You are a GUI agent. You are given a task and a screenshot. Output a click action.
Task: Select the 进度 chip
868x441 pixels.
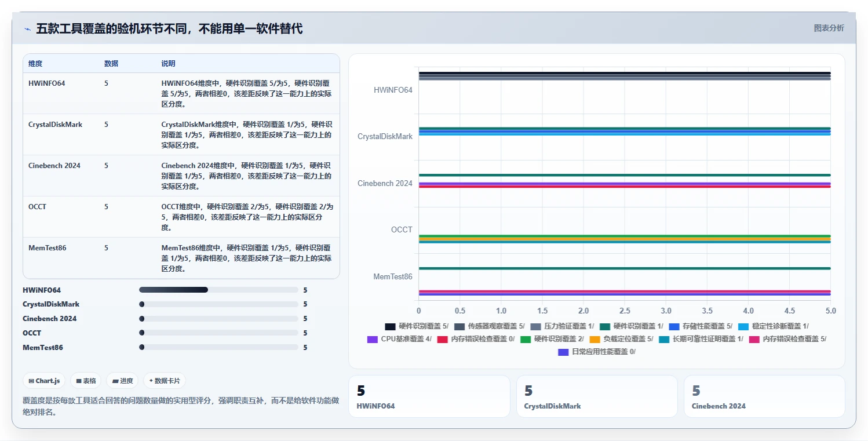tap(122, 381)
